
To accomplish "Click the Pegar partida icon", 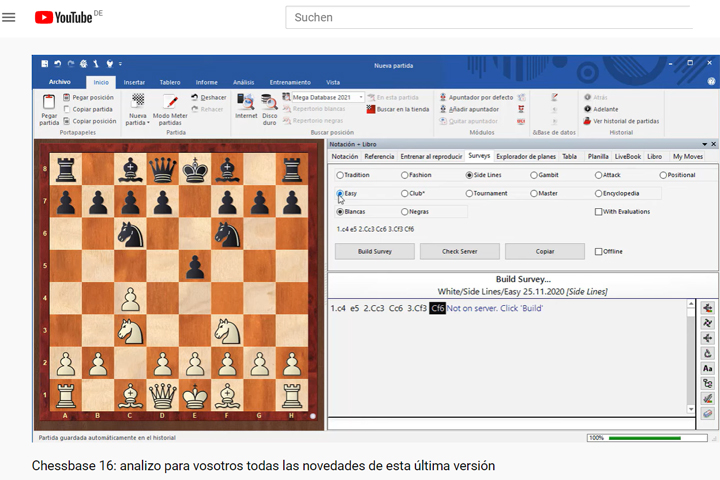I will coord(49,103).
